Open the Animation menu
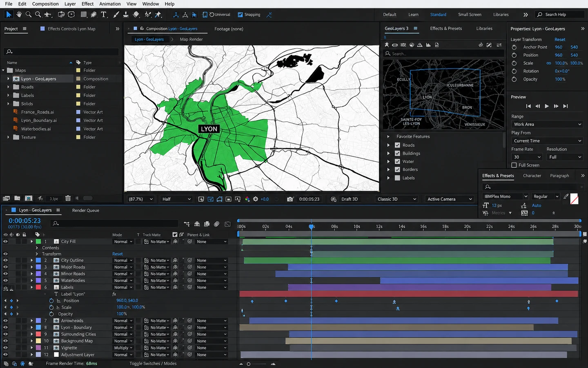This screenshot has height=368, width=588. [110, 4]
